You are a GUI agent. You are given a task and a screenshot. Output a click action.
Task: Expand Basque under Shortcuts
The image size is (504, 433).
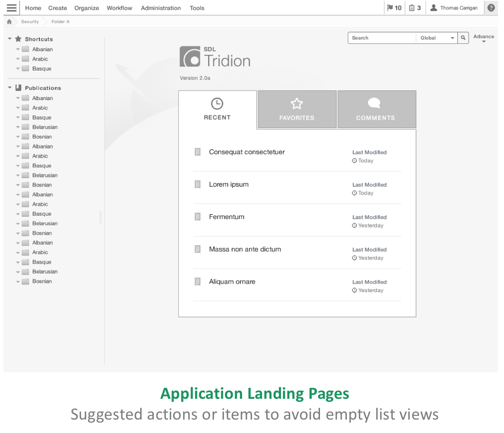pos(18,69)
